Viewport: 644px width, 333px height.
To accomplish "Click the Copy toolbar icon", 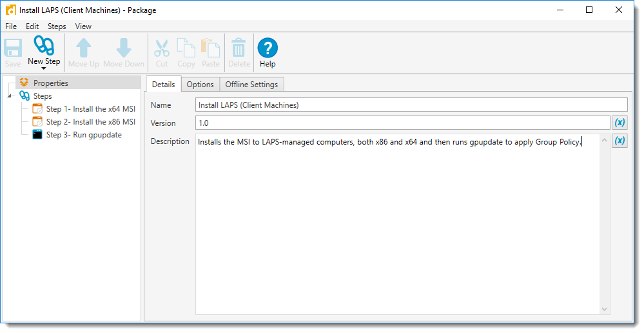I will [186, 48].
